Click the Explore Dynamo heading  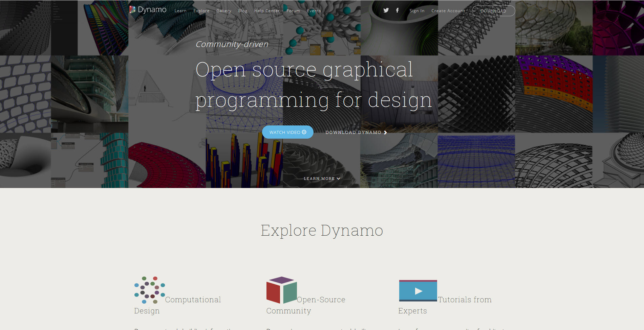[x=322, y=231]
